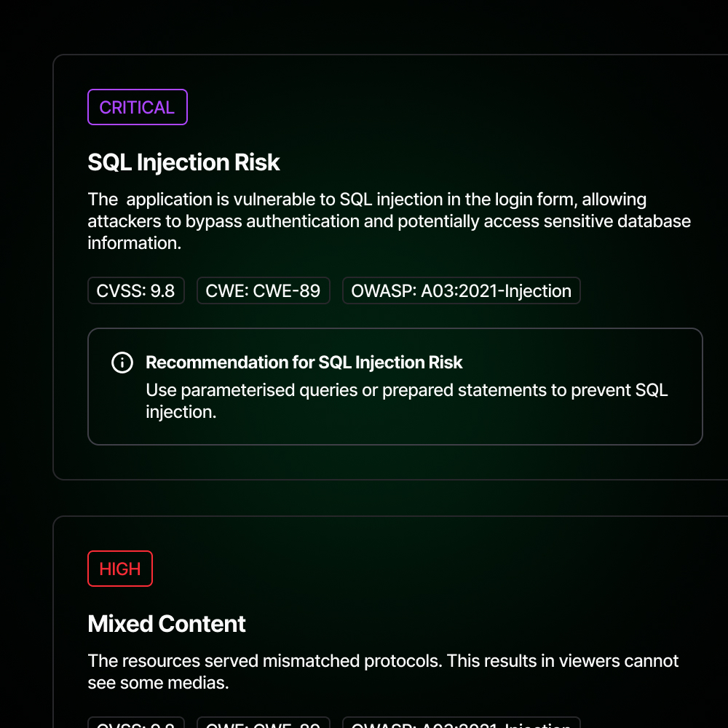Click the circled information symbol in the recommendation box

coord(122,362)
